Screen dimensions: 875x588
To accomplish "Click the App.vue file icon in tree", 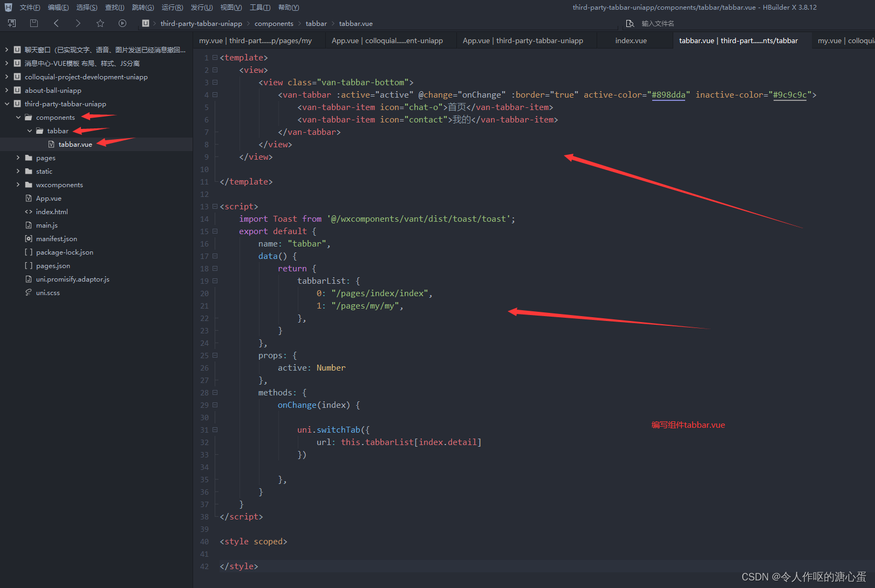I will coord(29,198).
